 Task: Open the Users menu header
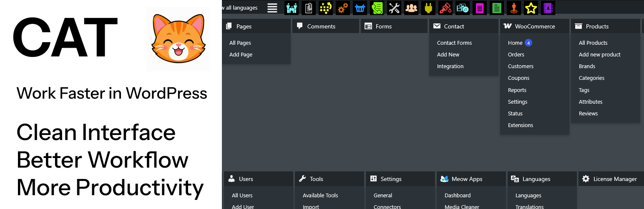click(x=259, y=178)
